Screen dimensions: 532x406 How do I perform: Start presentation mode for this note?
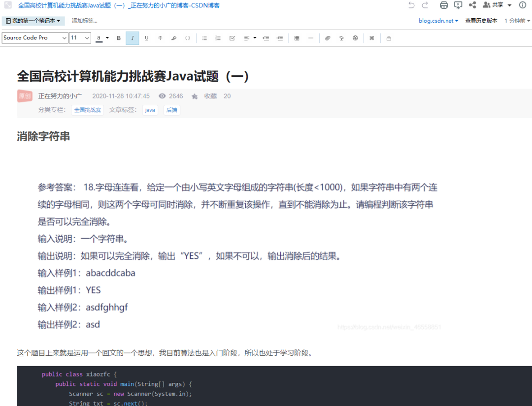click(458, 5)
